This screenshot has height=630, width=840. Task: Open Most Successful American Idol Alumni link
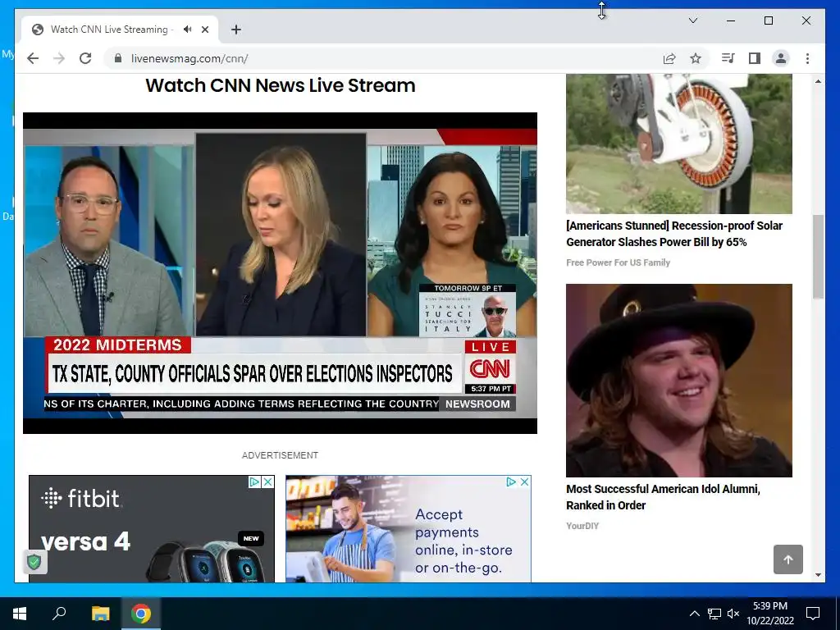[x=663, y=497]
